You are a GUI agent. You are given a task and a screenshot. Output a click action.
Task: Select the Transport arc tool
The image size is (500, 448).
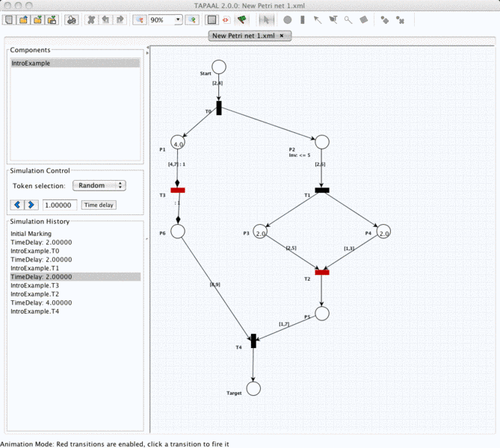click(333, 19)
